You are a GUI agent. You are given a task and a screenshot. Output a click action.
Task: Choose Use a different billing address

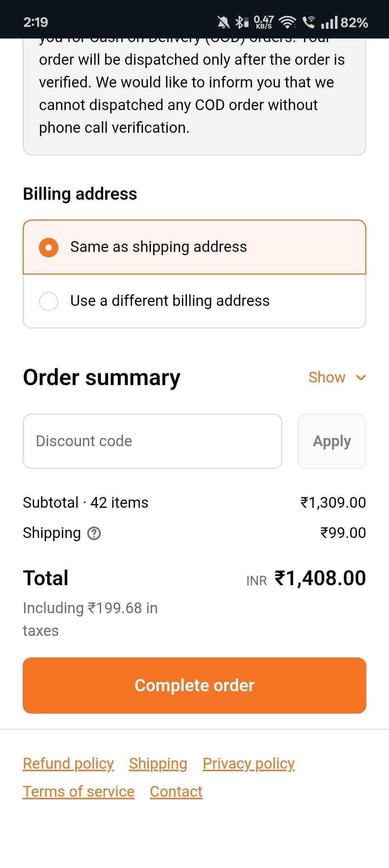[x=49, y=301]
